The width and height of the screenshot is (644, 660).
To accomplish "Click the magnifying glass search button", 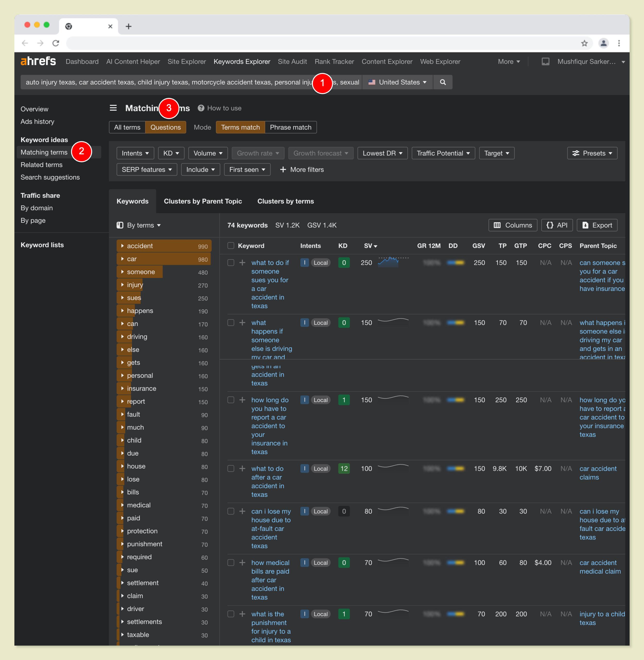I will pyautogui.click(x=442, y=82).
